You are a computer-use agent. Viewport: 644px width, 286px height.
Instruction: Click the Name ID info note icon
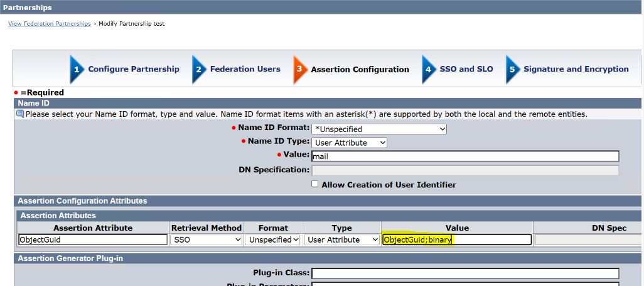click(x=20, y=114)
